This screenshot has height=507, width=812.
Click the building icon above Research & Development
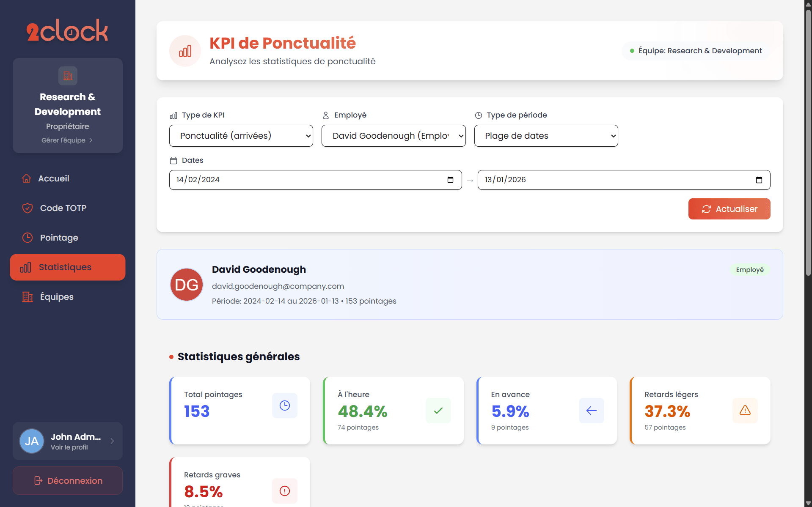[x=68, y=76]
